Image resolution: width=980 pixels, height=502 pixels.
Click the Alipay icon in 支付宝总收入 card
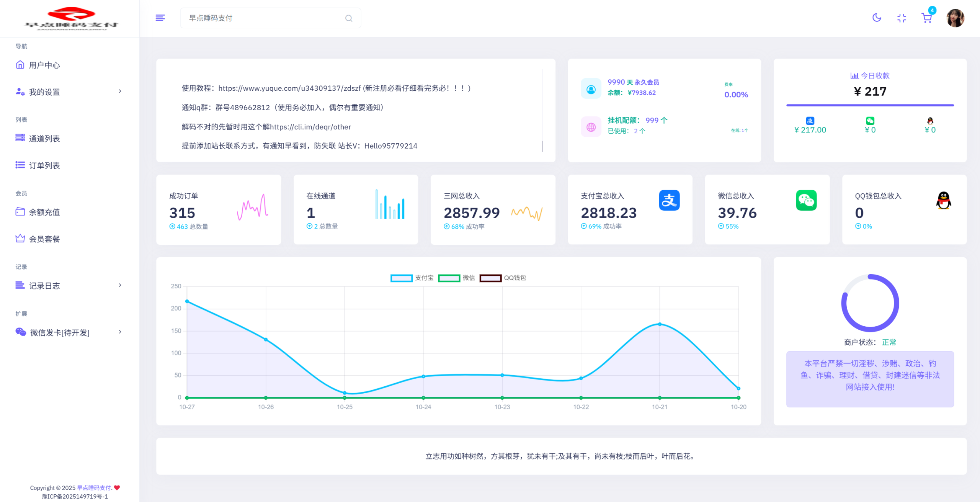pos(669,200)
